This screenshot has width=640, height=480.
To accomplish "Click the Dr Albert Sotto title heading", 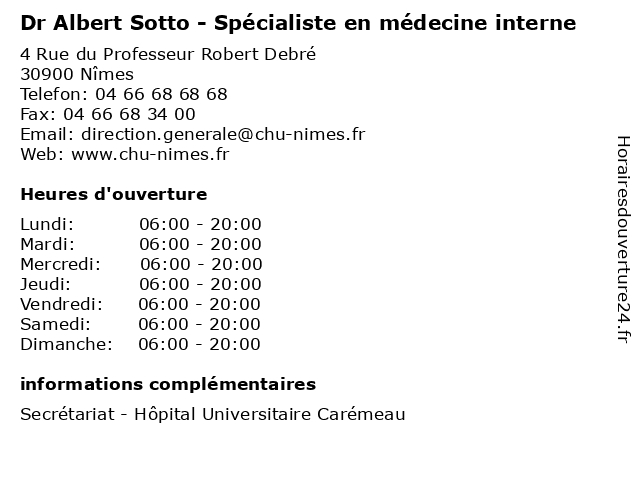I will tap(298, 22).
